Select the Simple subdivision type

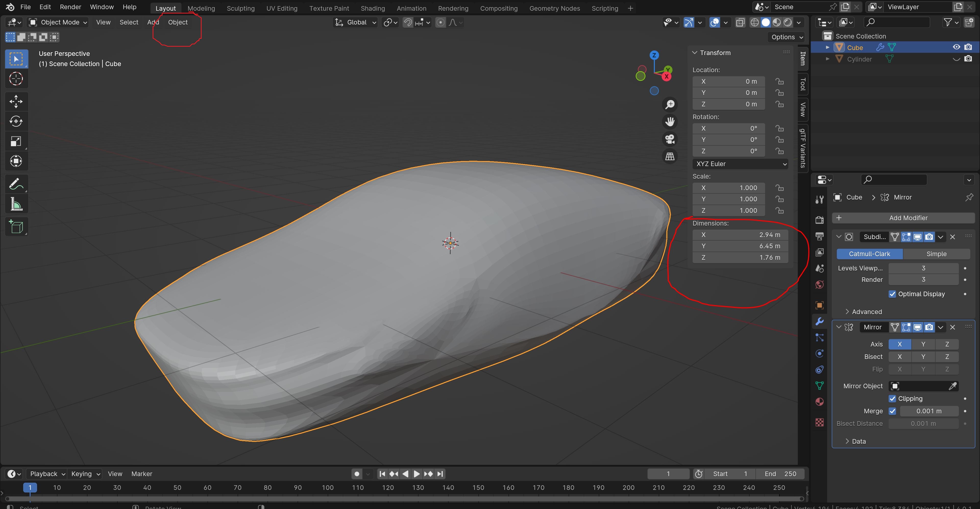936,254
